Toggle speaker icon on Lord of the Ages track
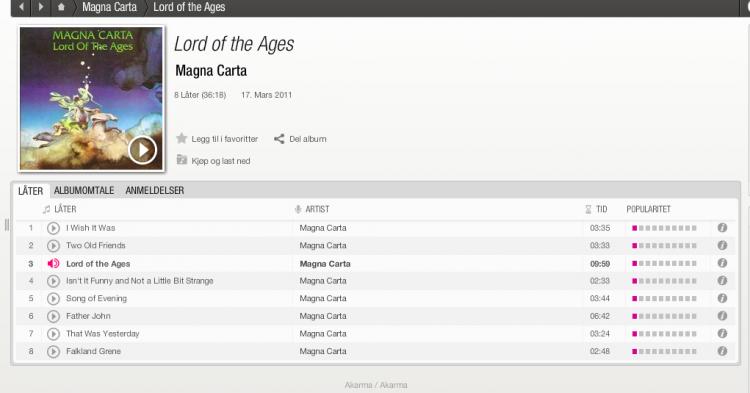The image size is (750, 393). click(53, 263)
